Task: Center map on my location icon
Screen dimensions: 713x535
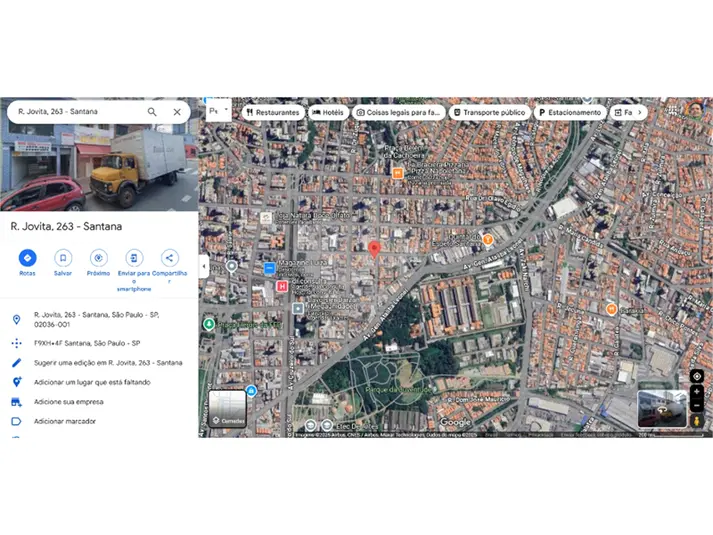Action: click(697, 376)
